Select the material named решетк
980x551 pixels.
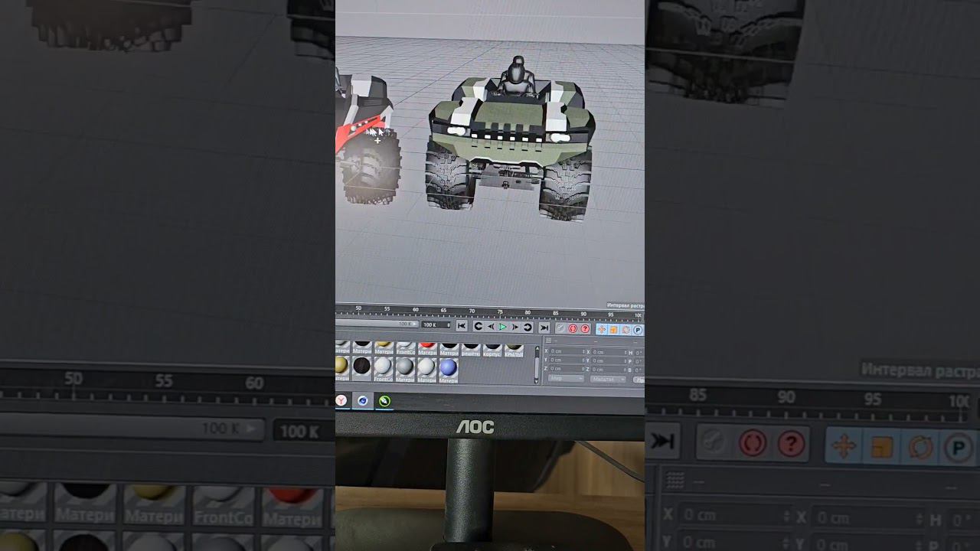(471, 349)
